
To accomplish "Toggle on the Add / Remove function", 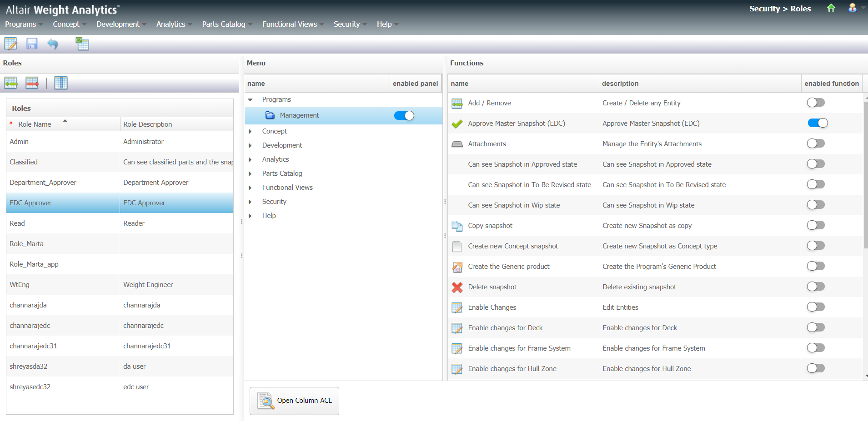I will coord(816,103).
